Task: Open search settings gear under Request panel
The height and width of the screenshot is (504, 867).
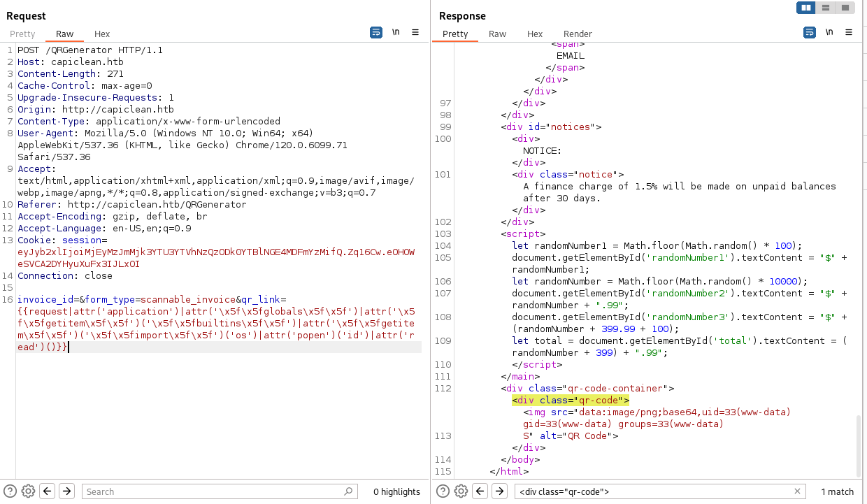Action: click(28, 491)
